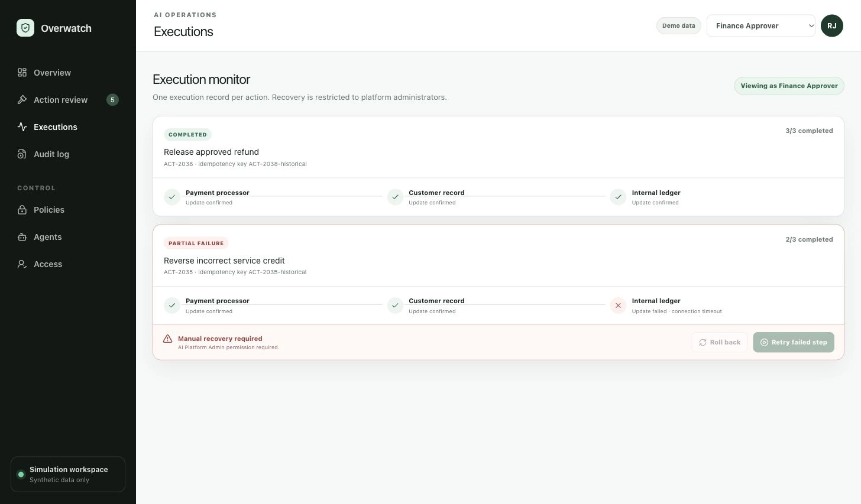Click the Simulation workspace card

(x=68, y=474)
